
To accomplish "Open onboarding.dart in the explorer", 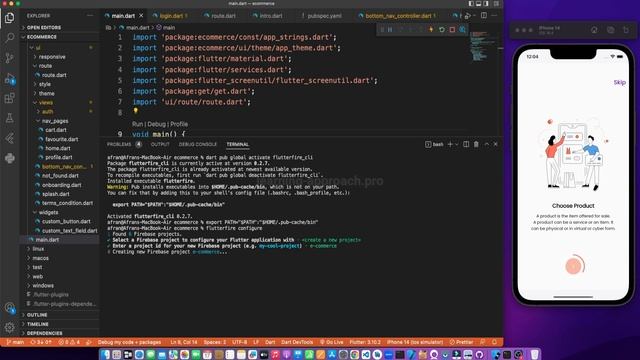I will tap(61, 185).
